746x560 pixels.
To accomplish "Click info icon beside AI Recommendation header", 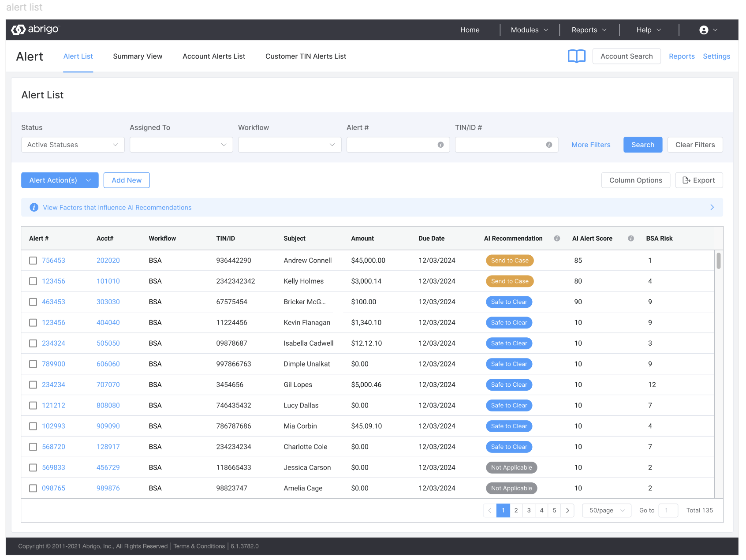I will pos(557,239).
